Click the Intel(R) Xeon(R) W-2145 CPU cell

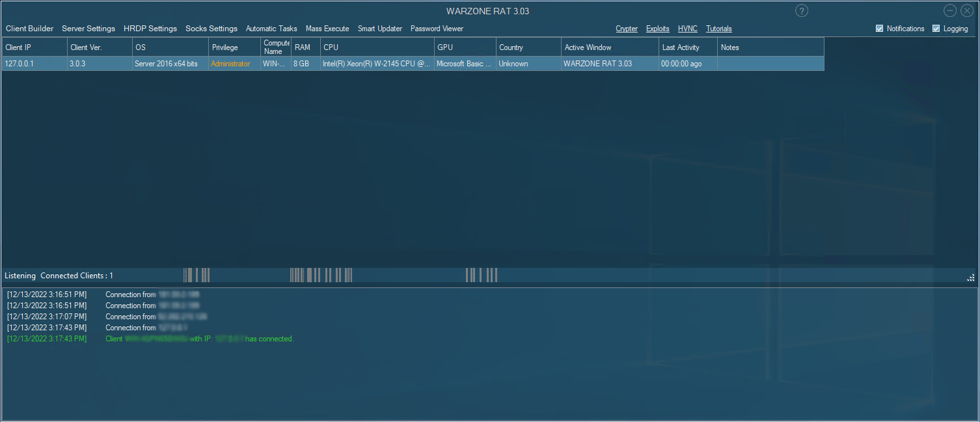(x=377, y=64)
